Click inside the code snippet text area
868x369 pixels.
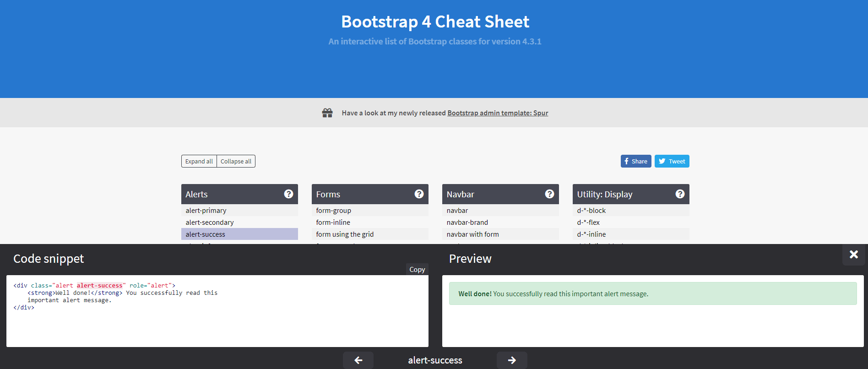pos(217,311)
